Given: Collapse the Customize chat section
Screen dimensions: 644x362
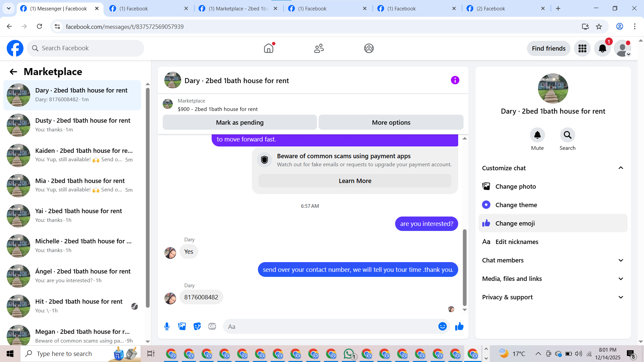Looking at the screenshot, I should [621, 168].
